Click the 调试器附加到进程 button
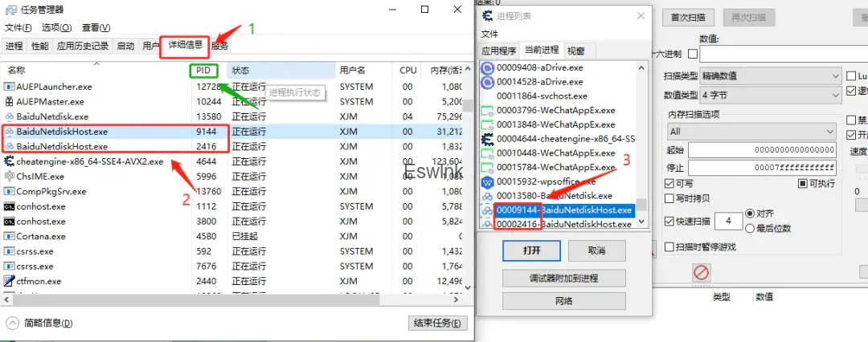This screenshot has width=868, height=342. pos(563,278)
